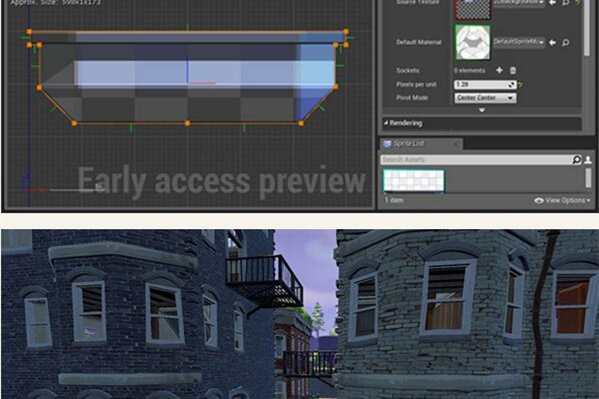Browse to Source Texture magnifier icon
Image resolution: width=599 pixels, height=399 pixels.
coord(566,2)
